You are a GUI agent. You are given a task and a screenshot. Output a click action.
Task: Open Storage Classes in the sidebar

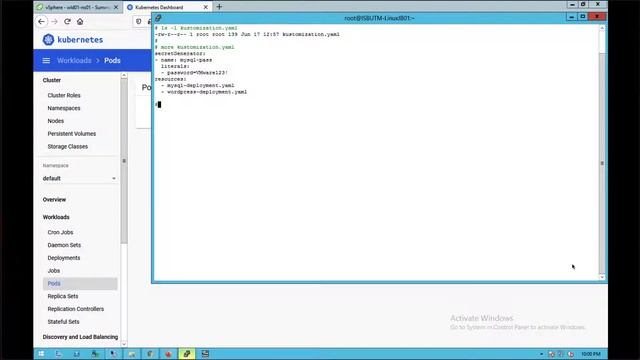pyautogui.click(x=68, y=147)
